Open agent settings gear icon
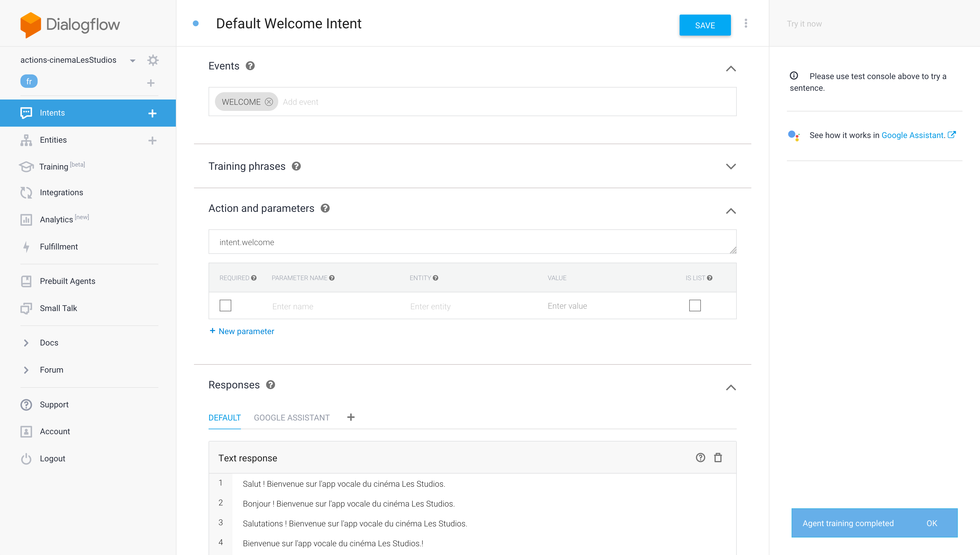 [153, 60]
